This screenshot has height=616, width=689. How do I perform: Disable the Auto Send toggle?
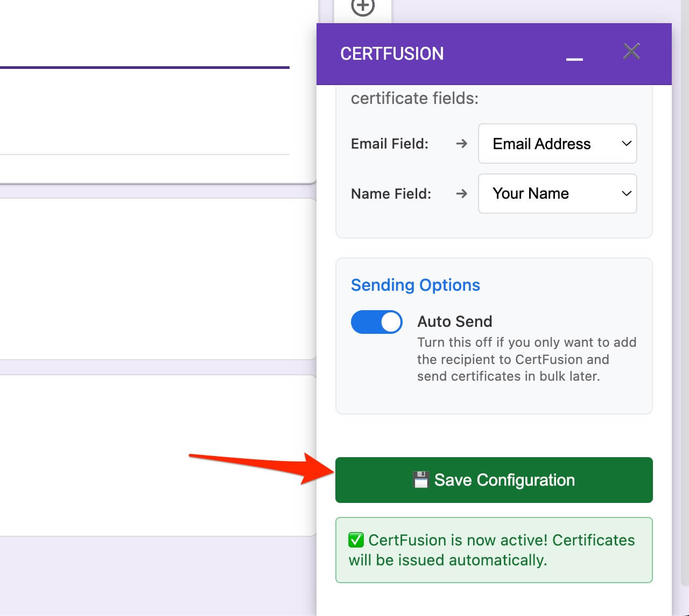click(376, 322)
